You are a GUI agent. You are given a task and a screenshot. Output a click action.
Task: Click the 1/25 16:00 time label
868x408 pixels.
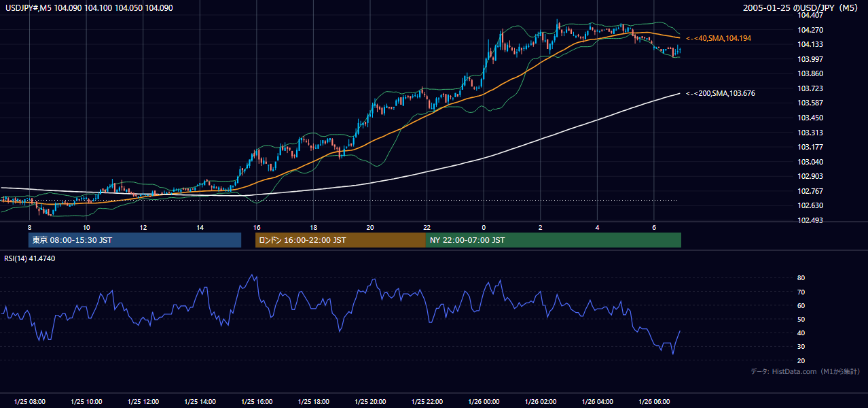[256, 401]
